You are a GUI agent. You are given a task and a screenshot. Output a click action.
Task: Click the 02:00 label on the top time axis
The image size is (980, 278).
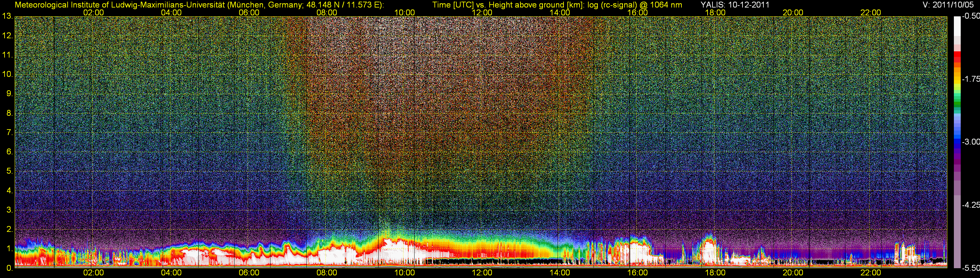(93, 12)
